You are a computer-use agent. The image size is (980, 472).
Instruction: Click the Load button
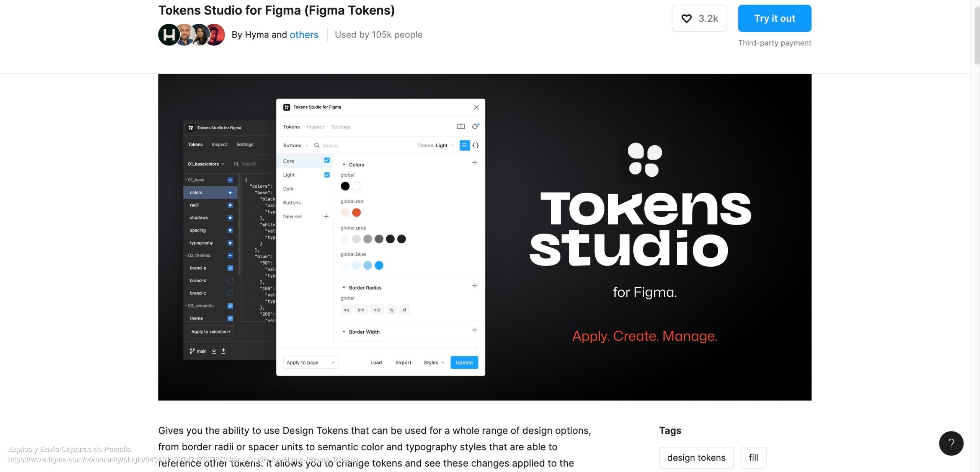(x=376, y=363)
